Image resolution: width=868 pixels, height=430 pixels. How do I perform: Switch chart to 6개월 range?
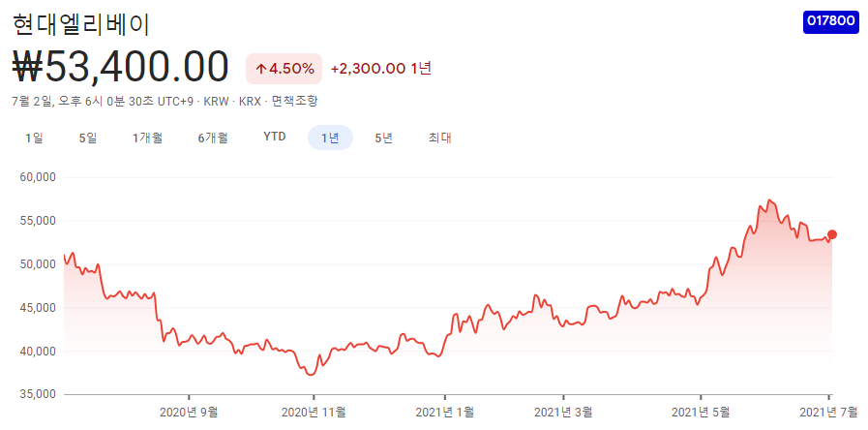pos(213,138)
